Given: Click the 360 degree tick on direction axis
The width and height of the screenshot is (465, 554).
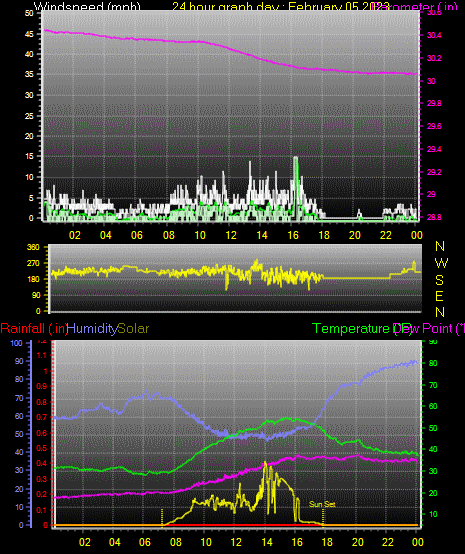Looking at the screenshot, I should pos(34,247).
